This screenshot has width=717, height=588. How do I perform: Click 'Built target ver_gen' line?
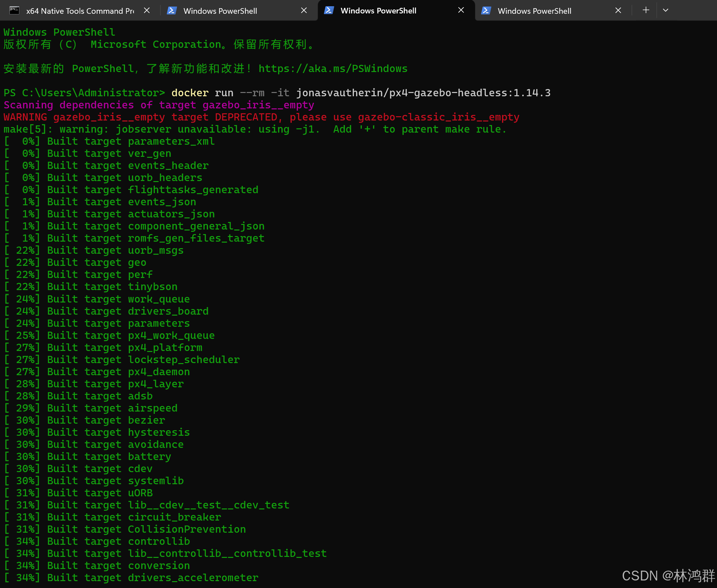(88, 154)
